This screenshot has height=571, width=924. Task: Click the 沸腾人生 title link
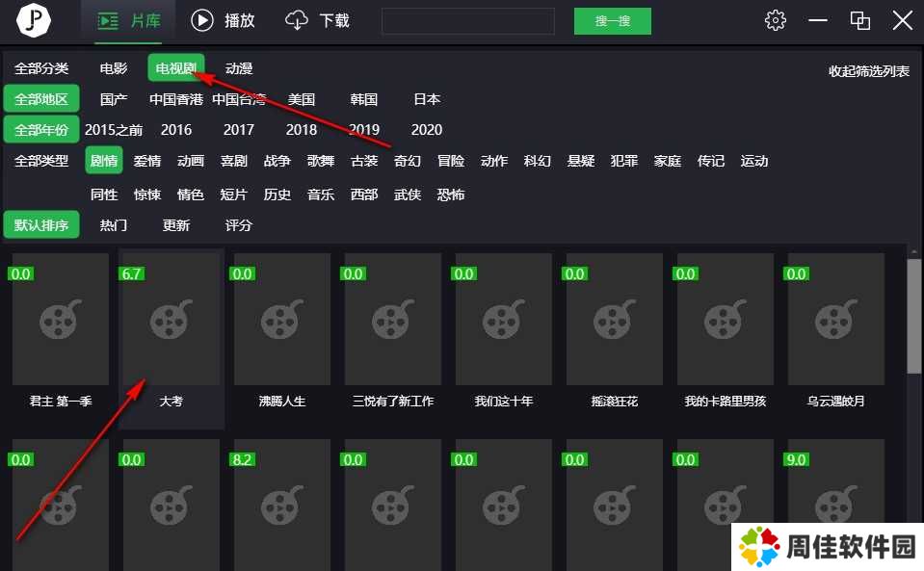pos(282,401)
